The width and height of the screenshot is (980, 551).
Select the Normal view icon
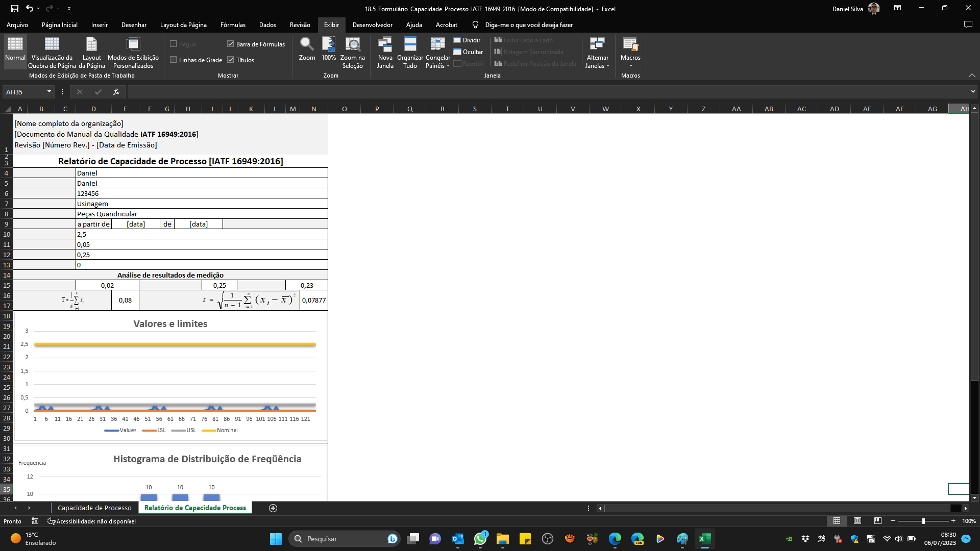coord(15,48)
